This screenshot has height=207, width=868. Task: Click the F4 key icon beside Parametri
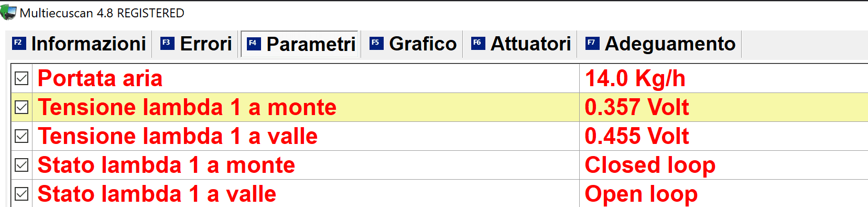[x=253, y=44]
